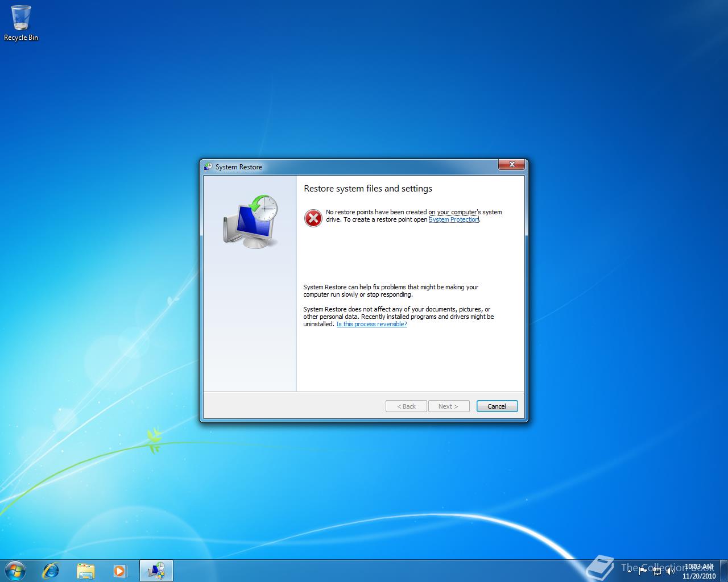
Task: Click the 'Restore system files and settings' heading
Action: pyautogui.click(x=368, y=189)
